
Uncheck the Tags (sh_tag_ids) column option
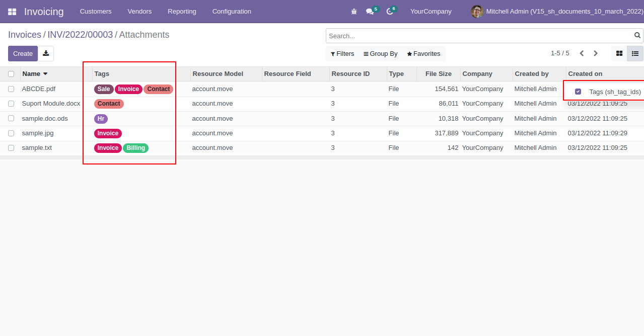click(x=578, y=92)
